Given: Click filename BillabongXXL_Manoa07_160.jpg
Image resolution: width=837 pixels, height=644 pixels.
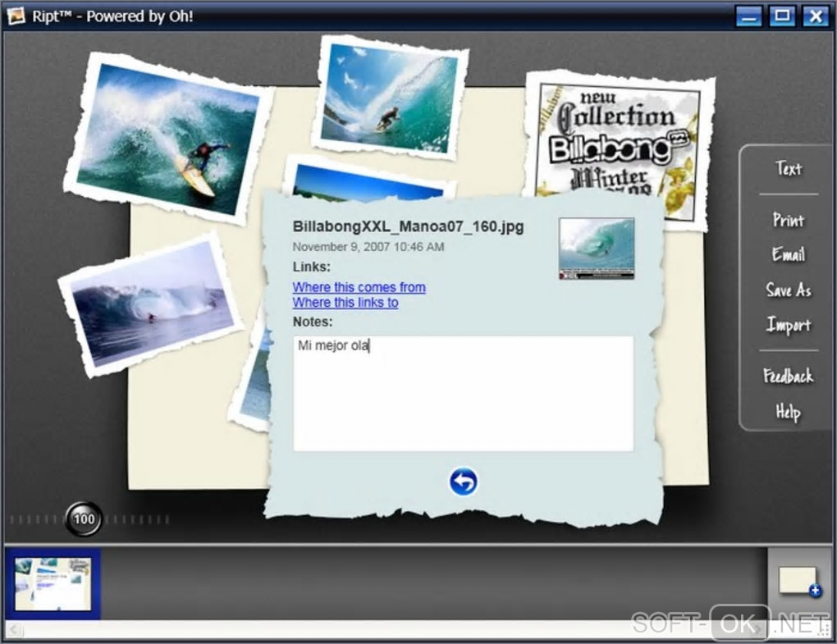Looking at the screenshot, I should [408, 226].
